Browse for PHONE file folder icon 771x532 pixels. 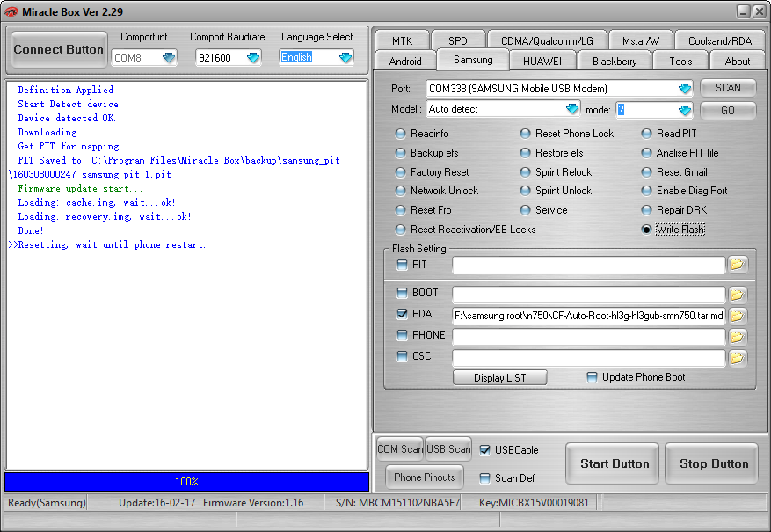coord(737,337)
